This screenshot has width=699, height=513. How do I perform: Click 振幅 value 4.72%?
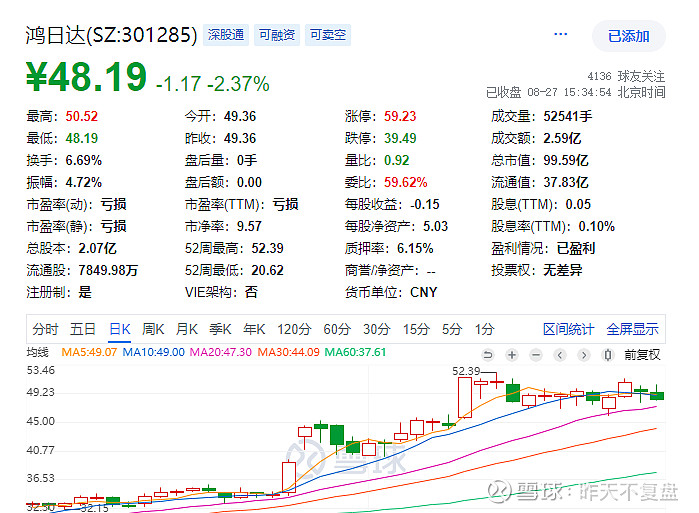tap(84, 182)
